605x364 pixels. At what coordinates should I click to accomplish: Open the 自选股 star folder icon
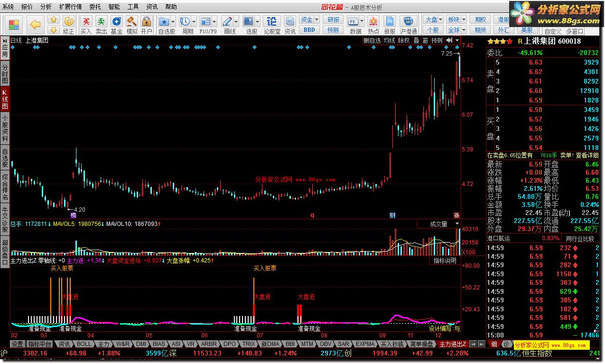point(164,21)
